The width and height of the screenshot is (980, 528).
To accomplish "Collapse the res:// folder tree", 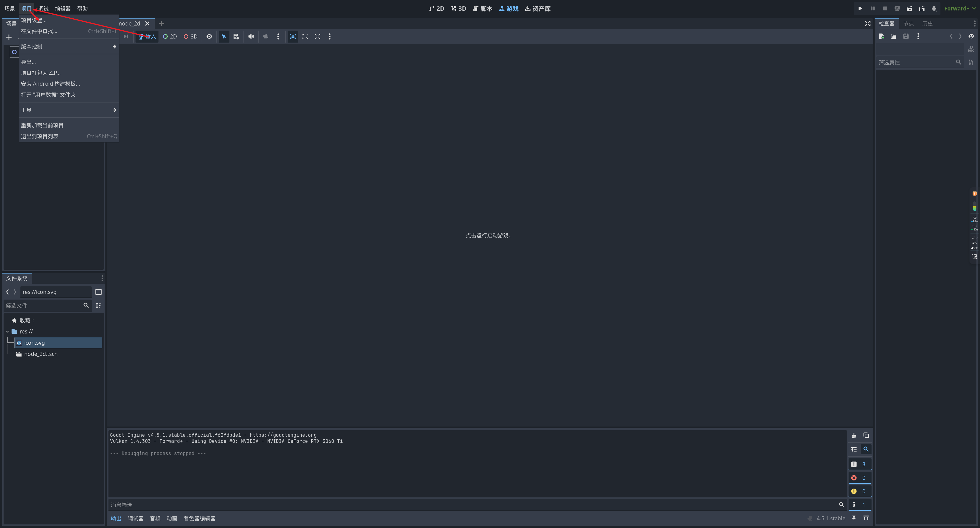I will coord(7,331).
